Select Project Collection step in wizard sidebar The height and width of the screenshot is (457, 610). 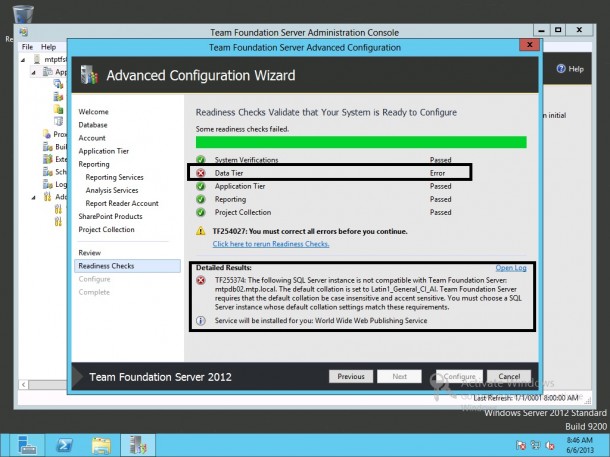[106, 229]
